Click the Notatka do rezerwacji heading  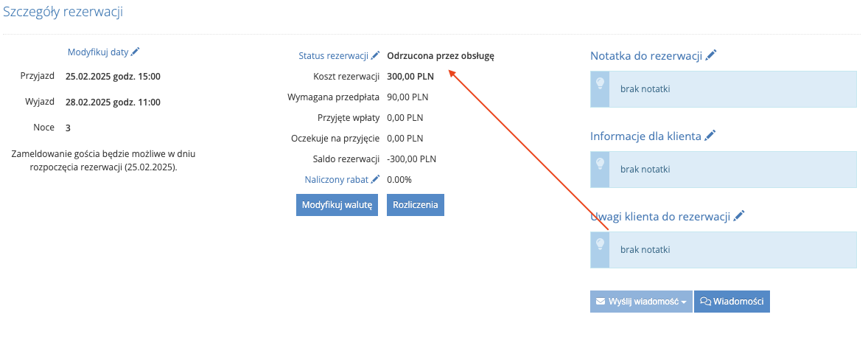[x=646, y=55]
